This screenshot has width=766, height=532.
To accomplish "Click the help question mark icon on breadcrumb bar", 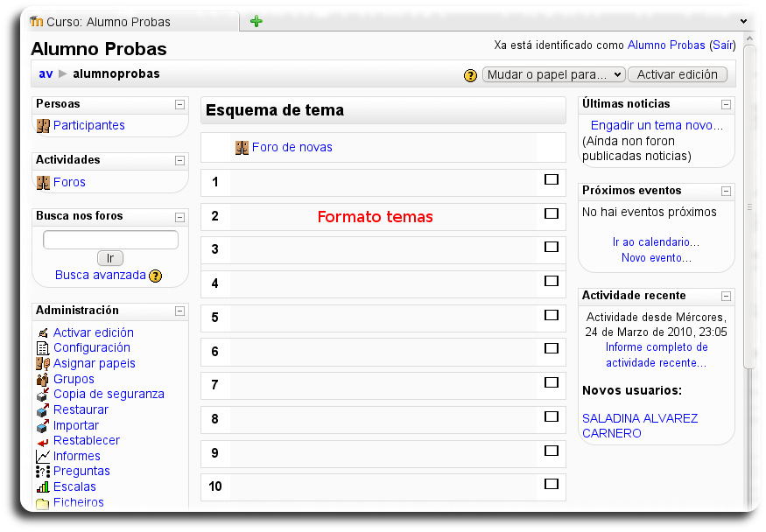I will click(x=470, y=75).
